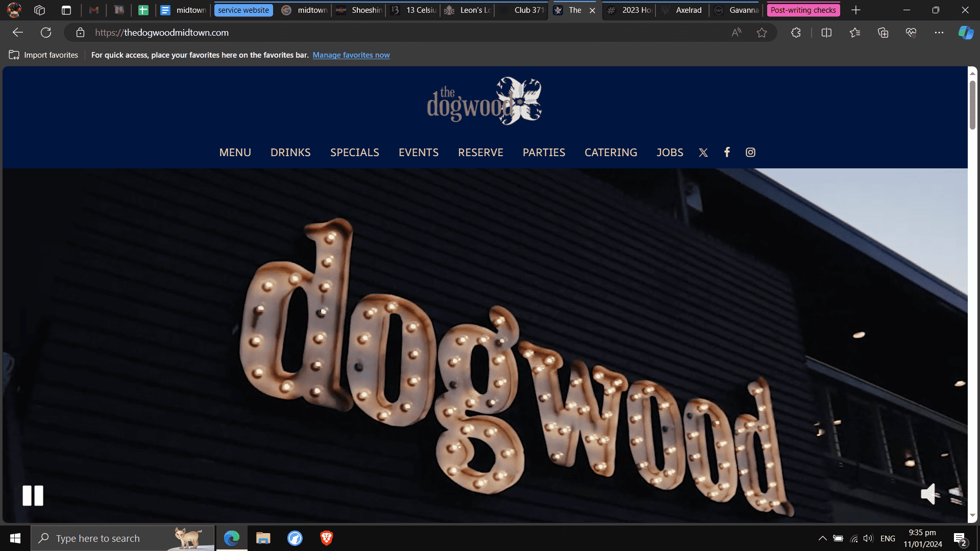View the EVENTS page
The height and width of the screenshot is (551, 980).
(419, 153)
